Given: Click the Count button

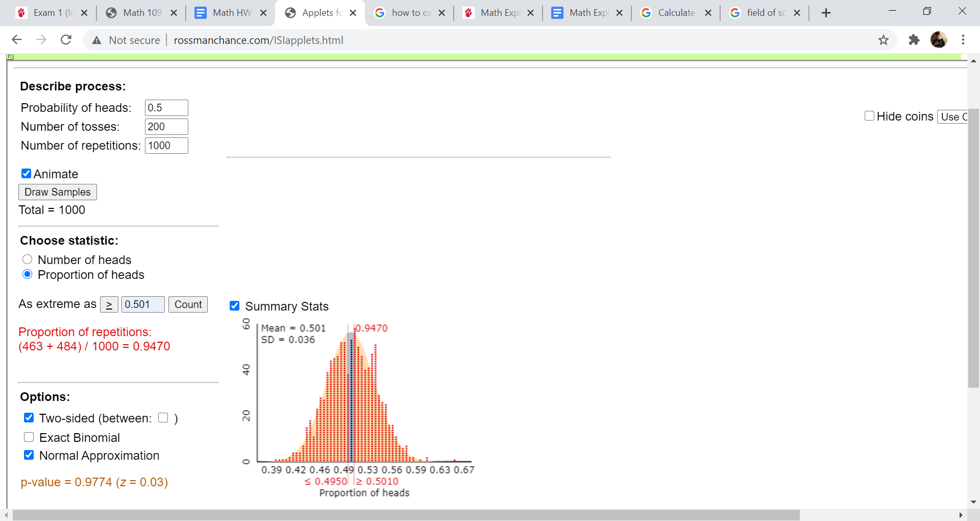Looking at the screenshot, I should click(188, 304).
